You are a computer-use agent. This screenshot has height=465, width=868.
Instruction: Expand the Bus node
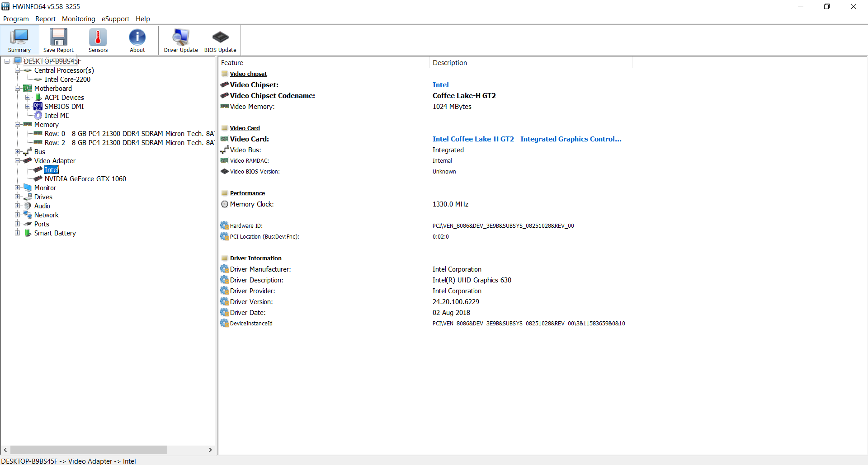[x=17, y=151]
